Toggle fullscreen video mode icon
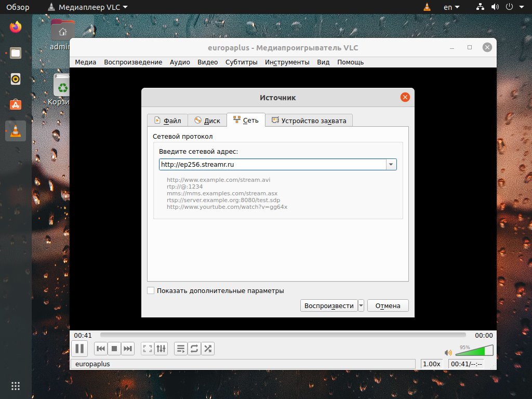The image size is (532, 399). 148,349
